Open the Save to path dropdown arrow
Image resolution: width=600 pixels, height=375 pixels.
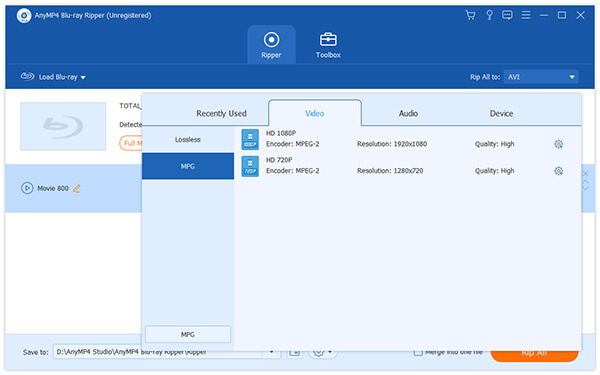click(x=272, y=352)
